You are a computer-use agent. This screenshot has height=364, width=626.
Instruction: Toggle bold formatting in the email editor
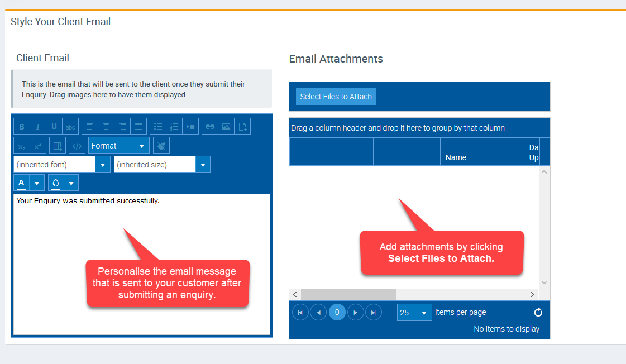(22, 127)
